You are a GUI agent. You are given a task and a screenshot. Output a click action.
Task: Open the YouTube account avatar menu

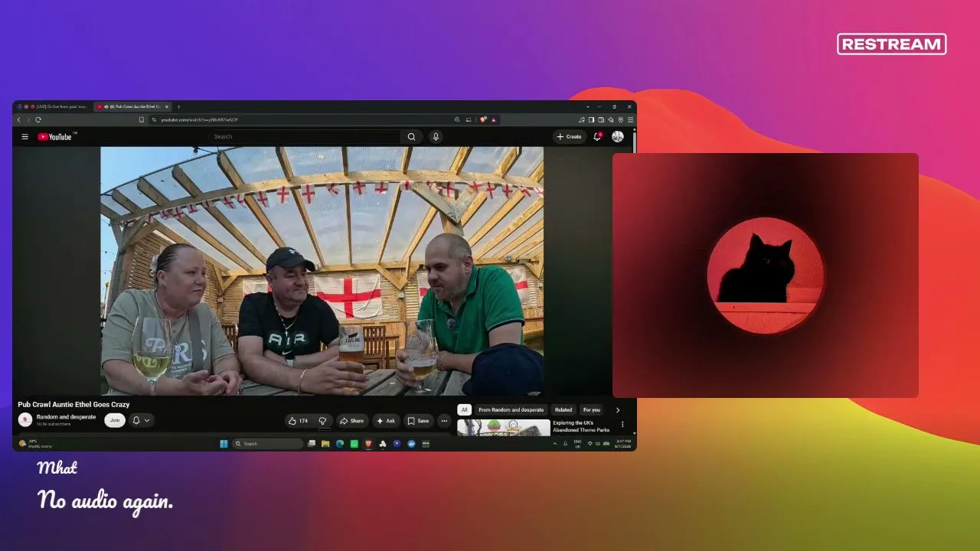click(x=618, y=137)
